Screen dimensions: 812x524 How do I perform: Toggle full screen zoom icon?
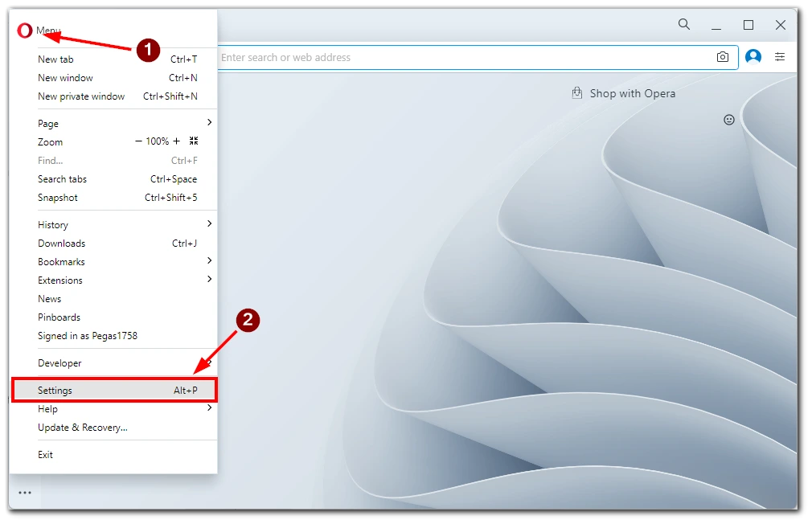[x=194, y=141]
